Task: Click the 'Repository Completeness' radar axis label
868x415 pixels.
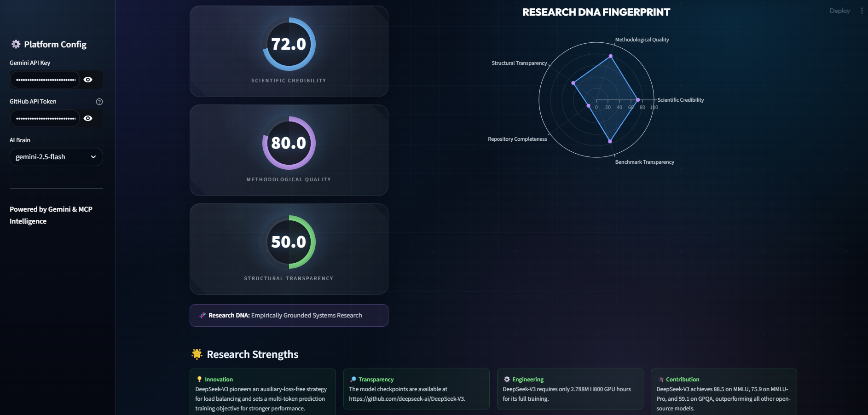Action: pos(517,139)
